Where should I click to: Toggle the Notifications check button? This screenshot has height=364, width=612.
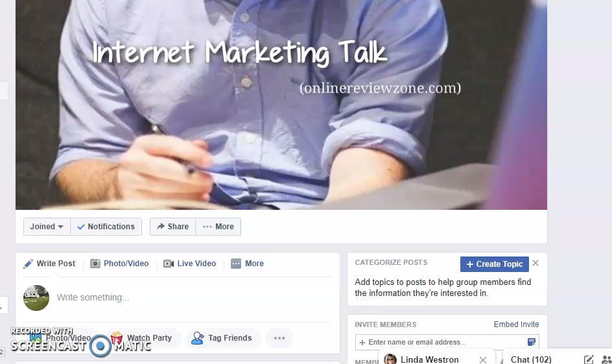point(106,227)
